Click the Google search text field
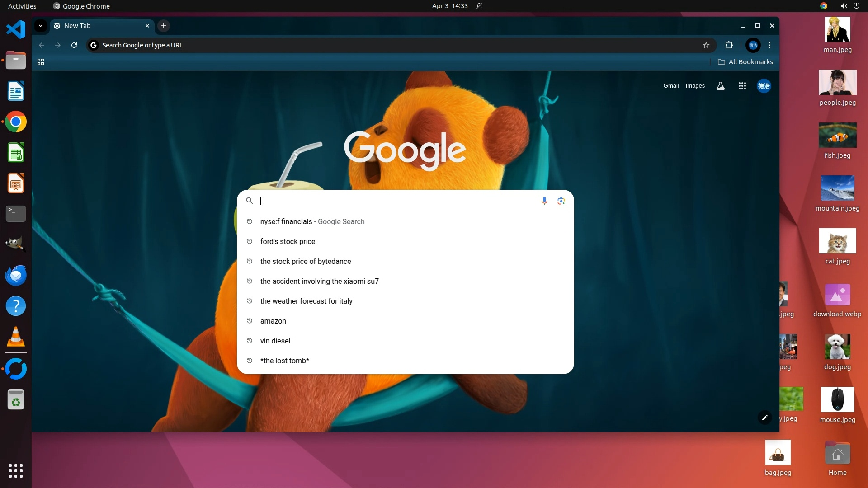 click(x=398, y=201)
